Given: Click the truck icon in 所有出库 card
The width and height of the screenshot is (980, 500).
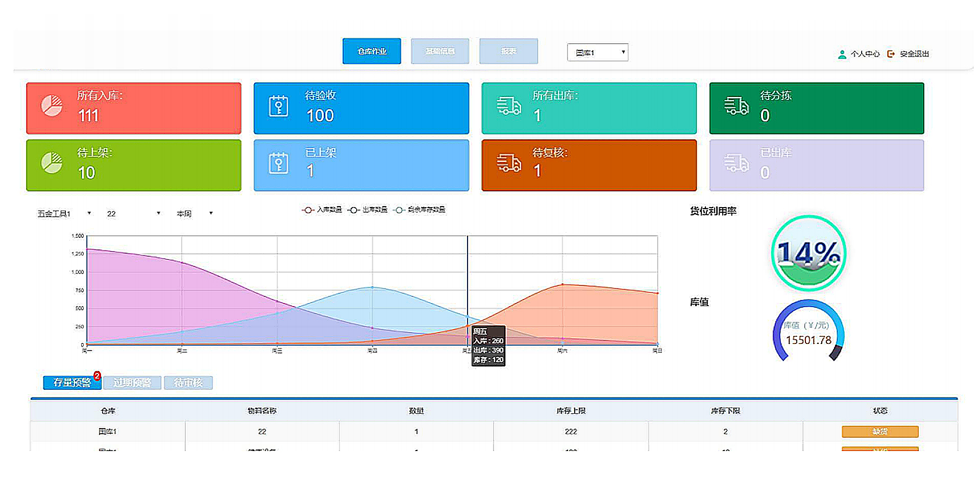Looking at the screenshot, I should coord(509,106).
